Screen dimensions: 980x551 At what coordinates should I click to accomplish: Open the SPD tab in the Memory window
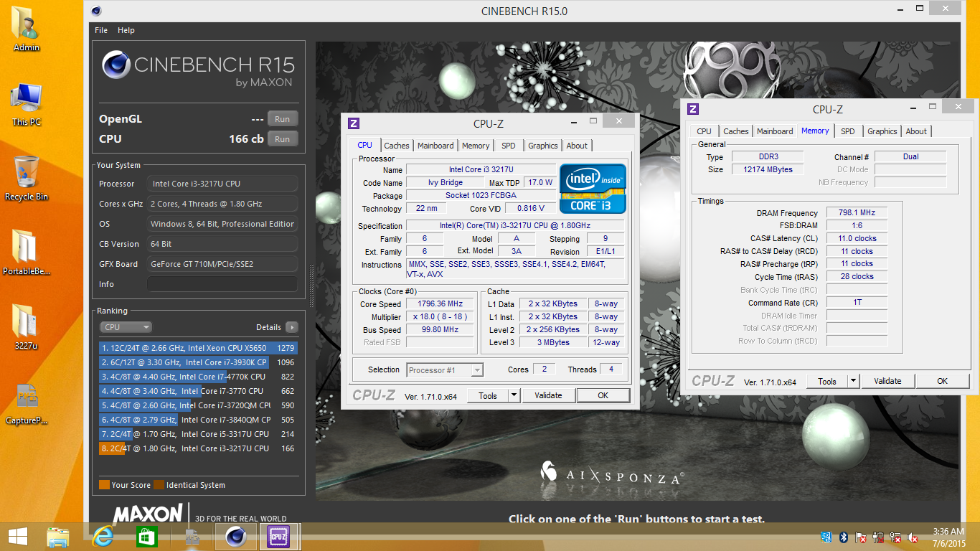(x=848, y=131)
